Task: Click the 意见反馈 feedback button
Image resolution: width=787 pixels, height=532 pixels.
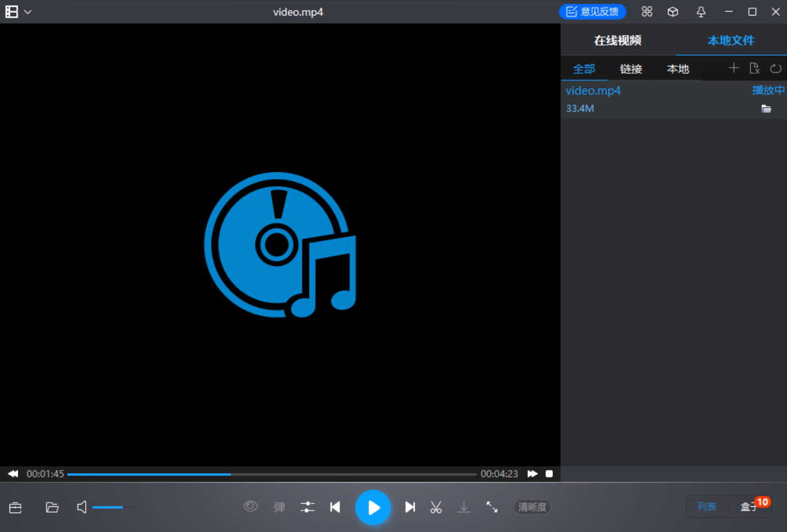Action: 592,11
